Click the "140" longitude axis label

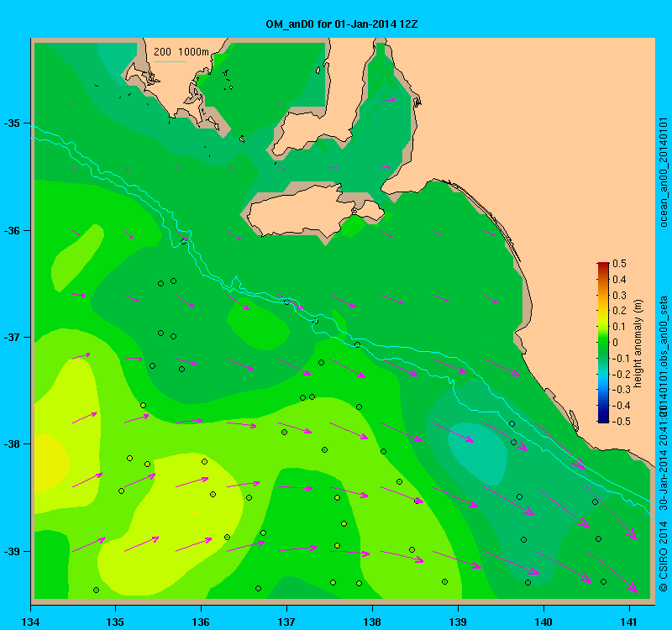(x=543, y=622)
